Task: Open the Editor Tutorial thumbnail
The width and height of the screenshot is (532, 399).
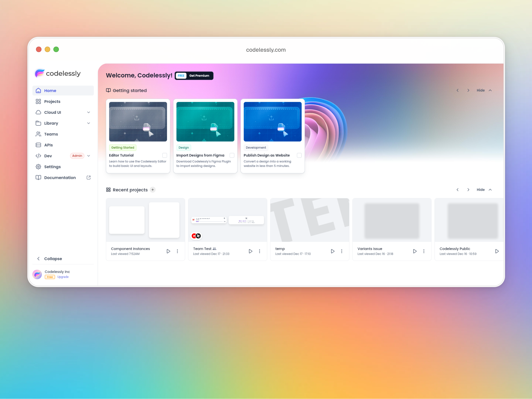Action: [138, 122]
